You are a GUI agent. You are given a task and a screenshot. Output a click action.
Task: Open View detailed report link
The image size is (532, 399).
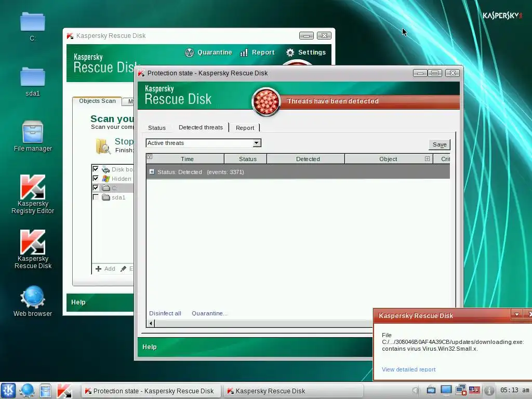click(x=408, y=369)
